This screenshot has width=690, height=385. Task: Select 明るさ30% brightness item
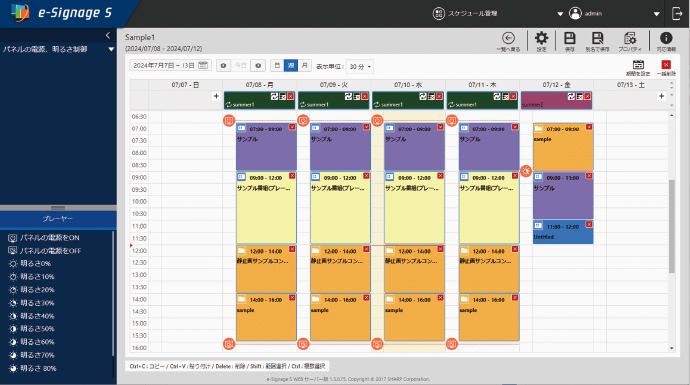point(31,303)
